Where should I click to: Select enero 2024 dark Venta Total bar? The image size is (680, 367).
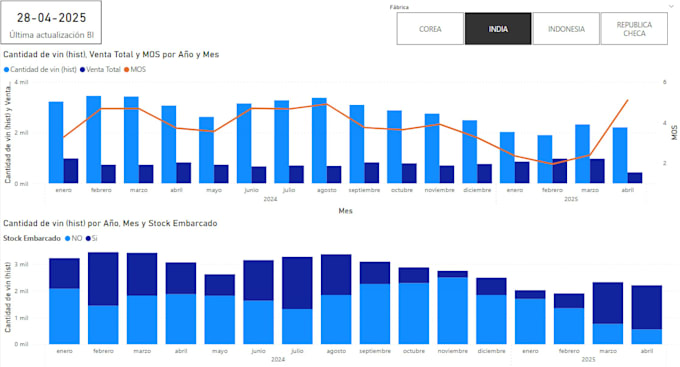point(71,171)
